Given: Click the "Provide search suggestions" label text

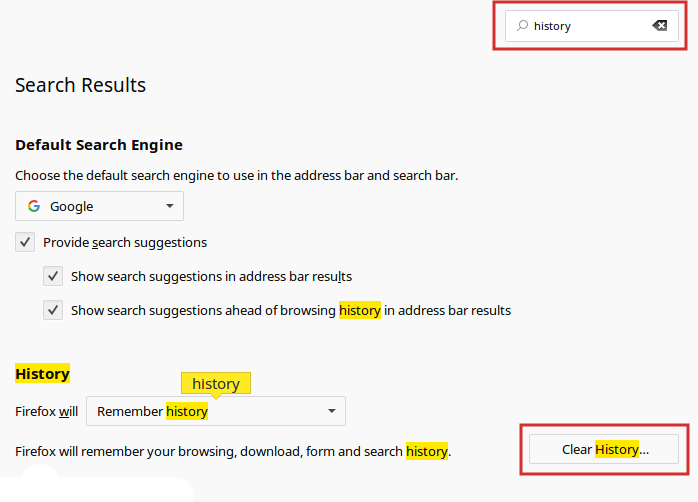Looking at the screenshot, I should tap(125, 242).
